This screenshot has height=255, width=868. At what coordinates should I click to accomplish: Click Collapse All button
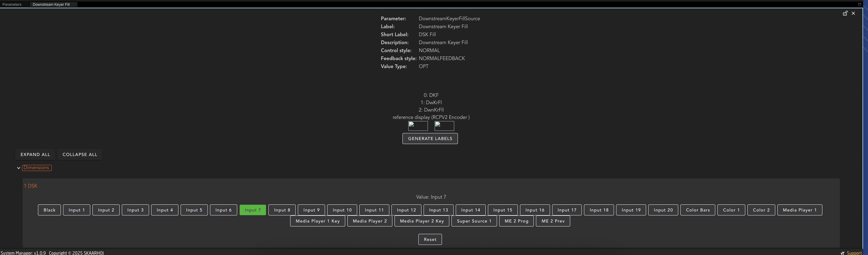pyautogui.click(x=80, y=154)
